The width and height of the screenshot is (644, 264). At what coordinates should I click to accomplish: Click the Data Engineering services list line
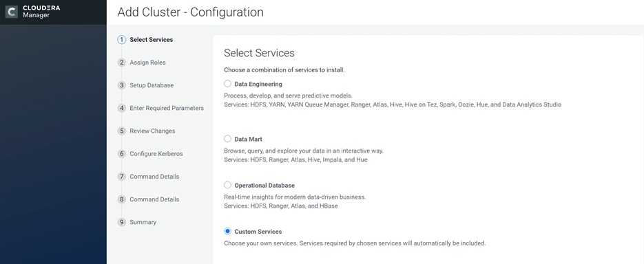coord(392,104)
